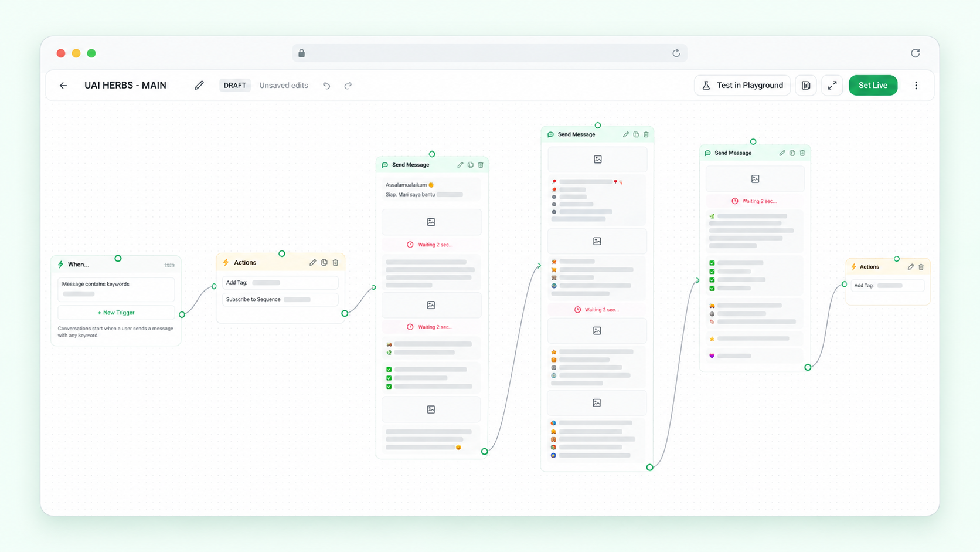This screenshot has width=980, height=552.
Task: Add a trigger with + New Trigger
Action: [116, 313]
